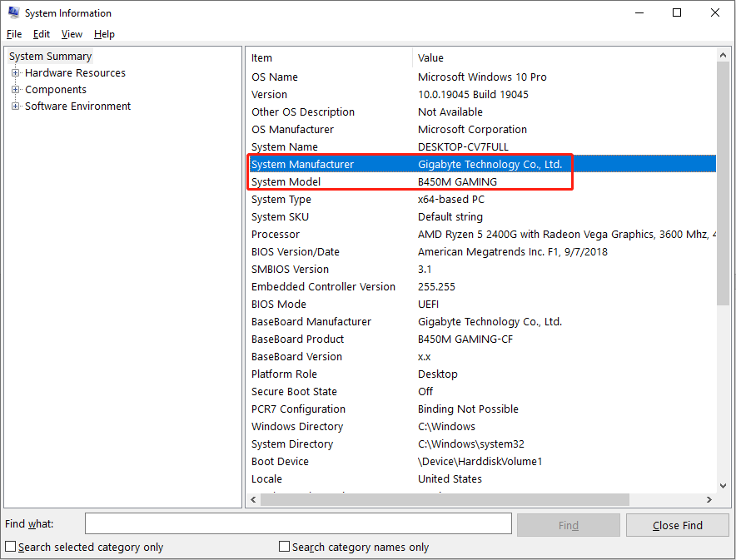Click the horizontal scrollbar right arrow
The height and width of the screenshot is (560, 736).
[709, 499]
